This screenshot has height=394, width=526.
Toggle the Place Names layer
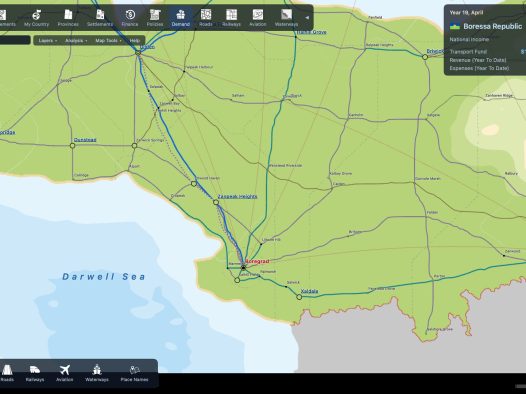134,373
